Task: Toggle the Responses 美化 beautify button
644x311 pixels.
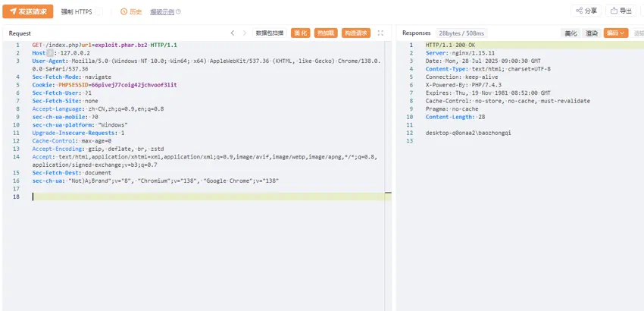Action: (571, 33)
